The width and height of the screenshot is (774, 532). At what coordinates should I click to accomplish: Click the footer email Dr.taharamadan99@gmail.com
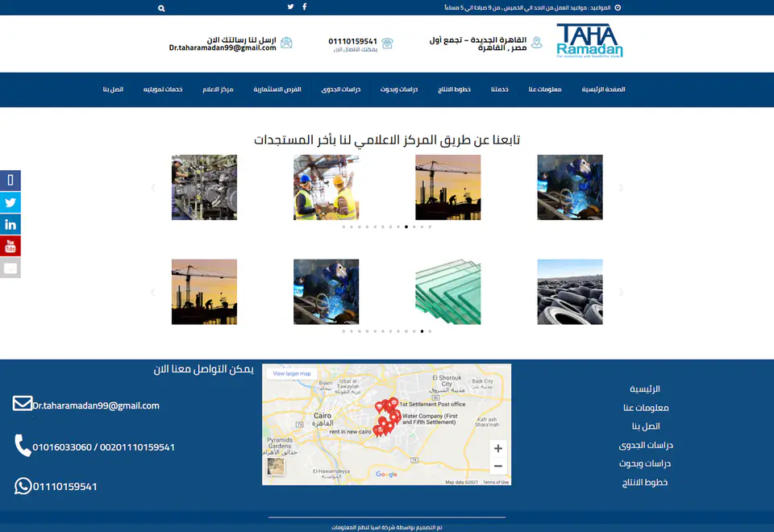tap(96, 405)
